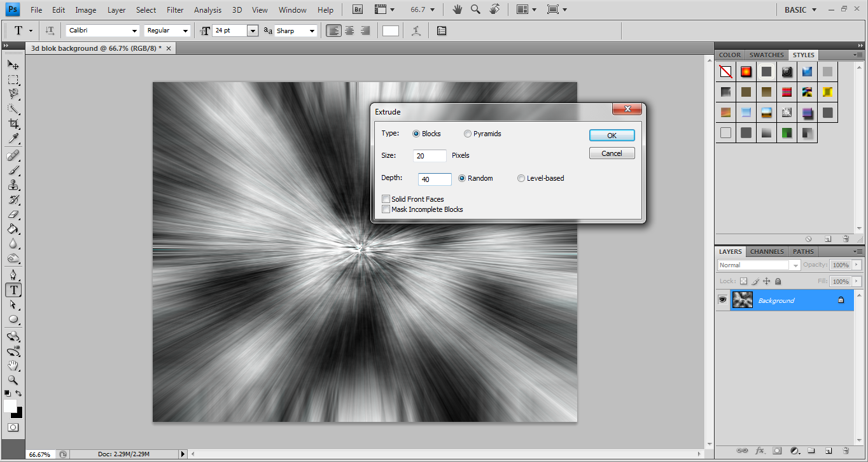Select the Path Selection tool
Viewport: 868px width, 462px height.
[13, 305]
